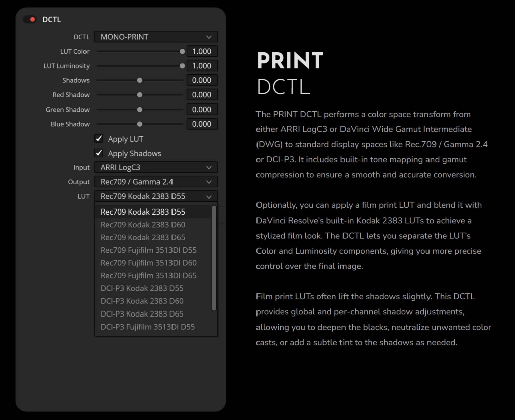Click the LUT Luminosity value field

point(202,66)
